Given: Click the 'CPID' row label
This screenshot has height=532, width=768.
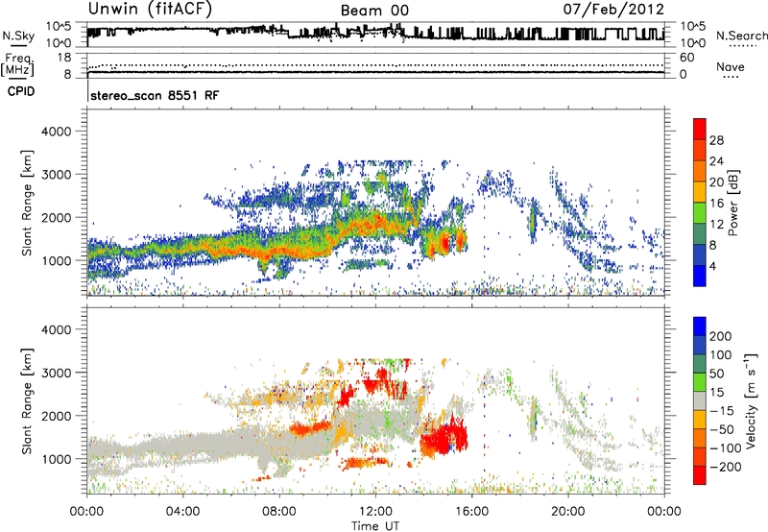Looking at the screenshot, I should pos(21,91).
